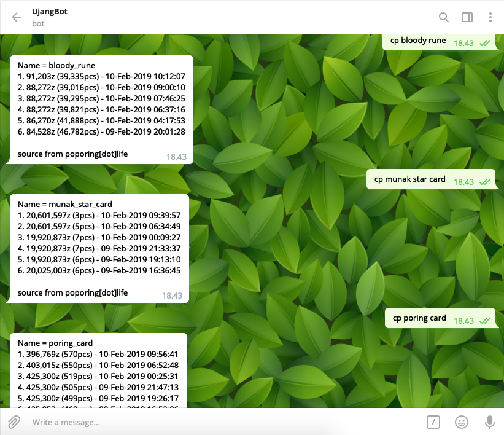This screenshot has height=435, width=504.
Task: Select the 'cp bloody rune' sent message
Action: pyautogui.click(x=440, y=42)
